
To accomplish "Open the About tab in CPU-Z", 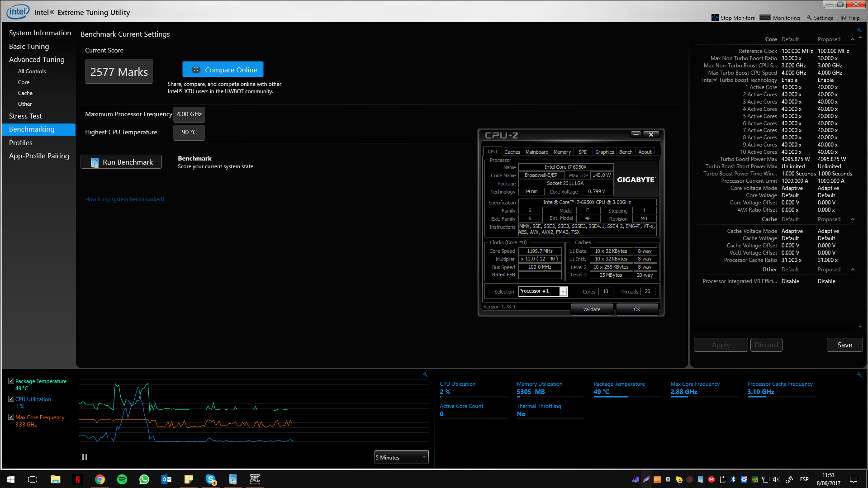I will pos(645,152).
